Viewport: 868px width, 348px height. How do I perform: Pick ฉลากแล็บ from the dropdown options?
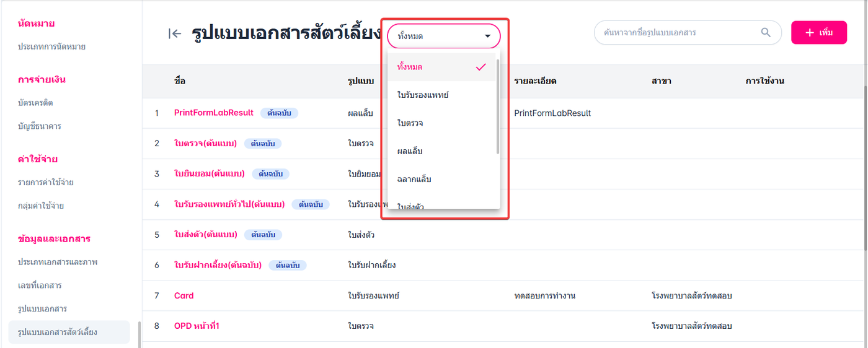coord(414,180)
